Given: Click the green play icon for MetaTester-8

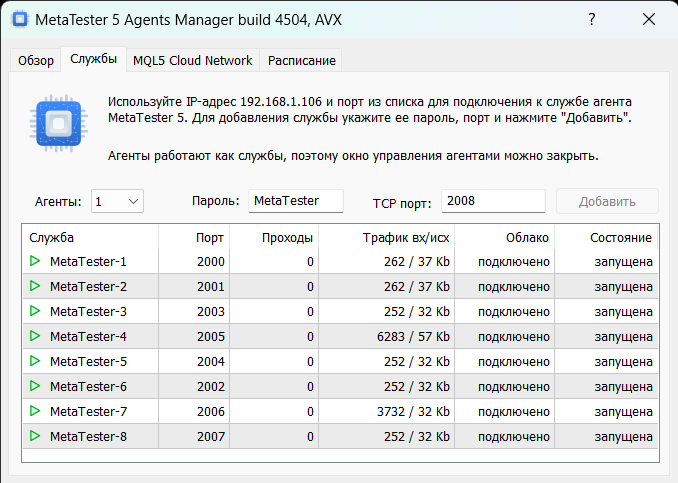Looking at the screenshot, I should (x=35, y=436).
